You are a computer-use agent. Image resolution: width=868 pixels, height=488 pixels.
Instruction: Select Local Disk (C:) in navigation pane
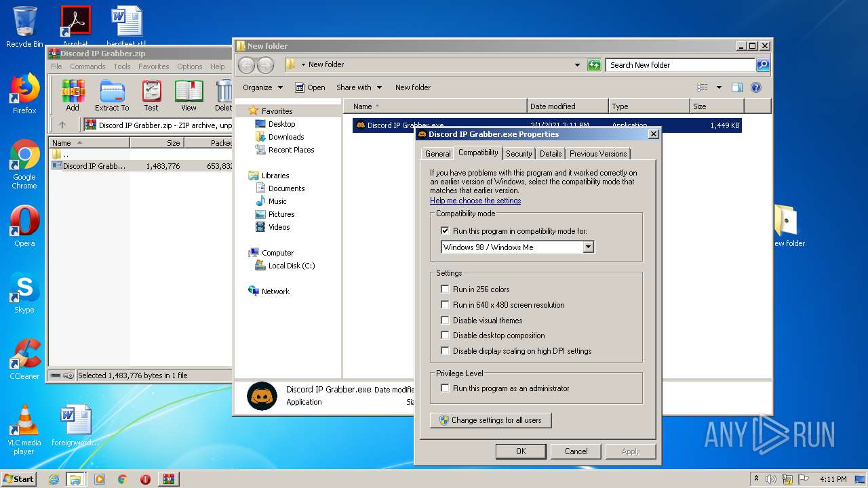click(x=285, y=266)
